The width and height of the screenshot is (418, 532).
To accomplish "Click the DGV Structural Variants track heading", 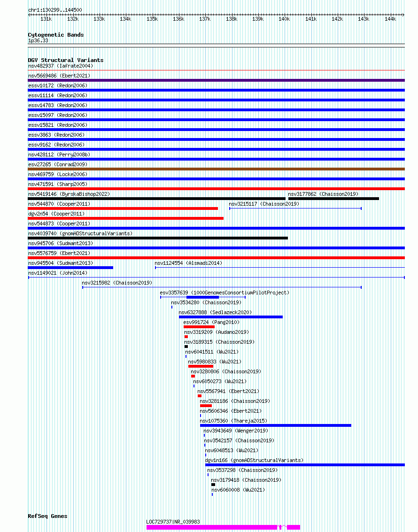I will coord(66,60).
